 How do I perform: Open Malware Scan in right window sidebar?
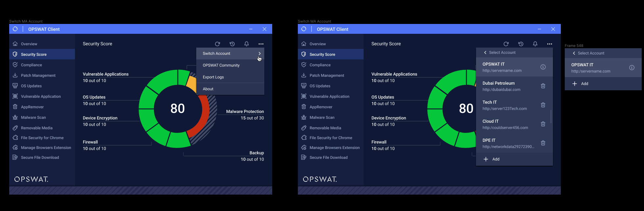[x=331, y=117]
